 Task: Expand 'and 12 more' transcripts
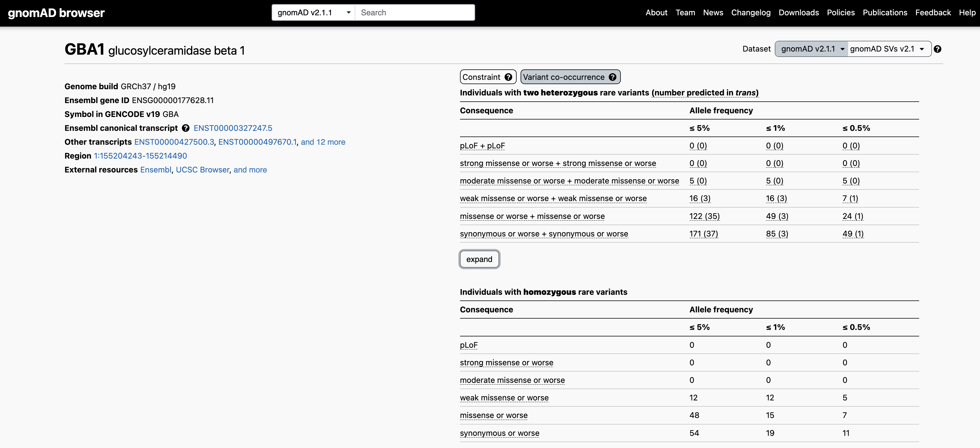[x=323, y=142]
